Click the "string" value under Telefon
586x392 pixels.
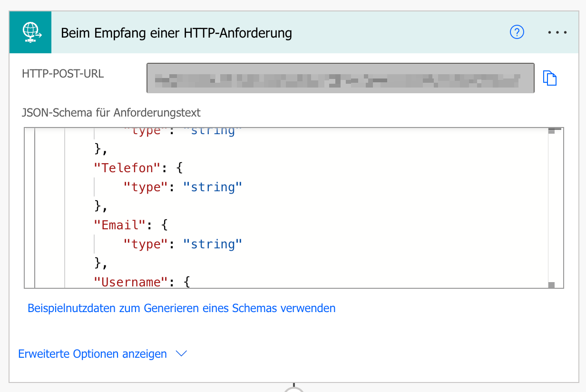tap(213, 187)
